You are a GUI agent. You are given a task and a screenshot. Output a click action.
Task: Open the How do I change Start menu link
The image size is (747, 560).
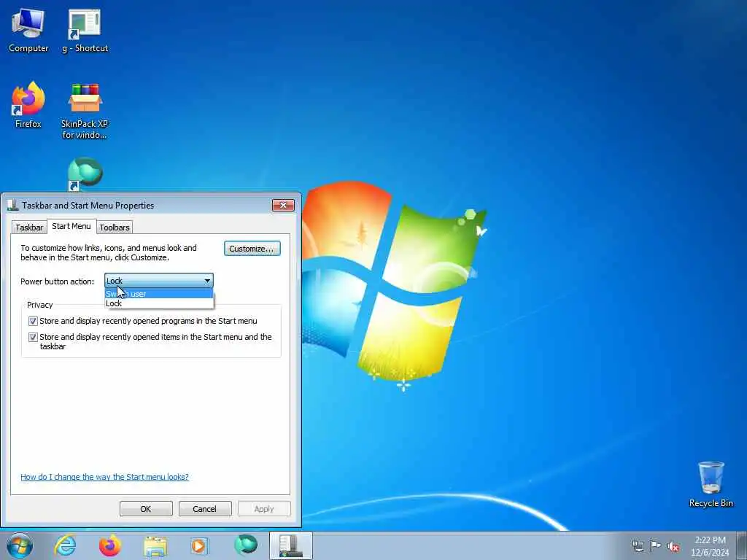[104, 477]
